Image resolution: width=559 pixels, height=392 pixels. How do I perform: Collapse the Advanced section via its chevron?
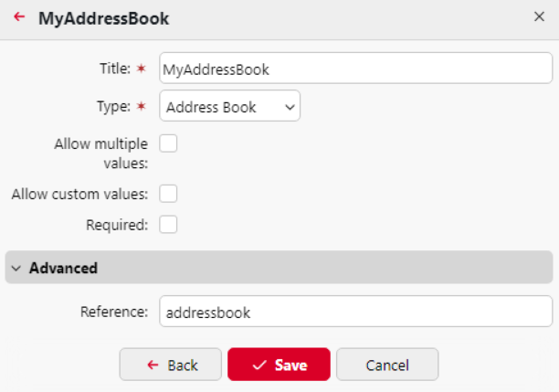click(x=16, y=269)
